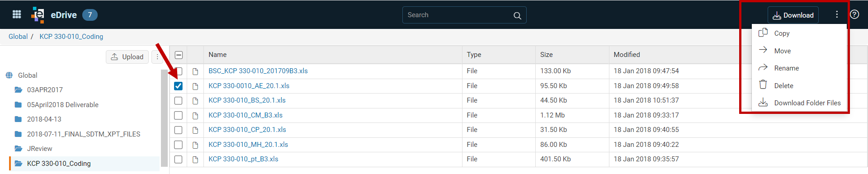
Task: Toggle the select-all checkbox in header
Action: click(179, 55)
